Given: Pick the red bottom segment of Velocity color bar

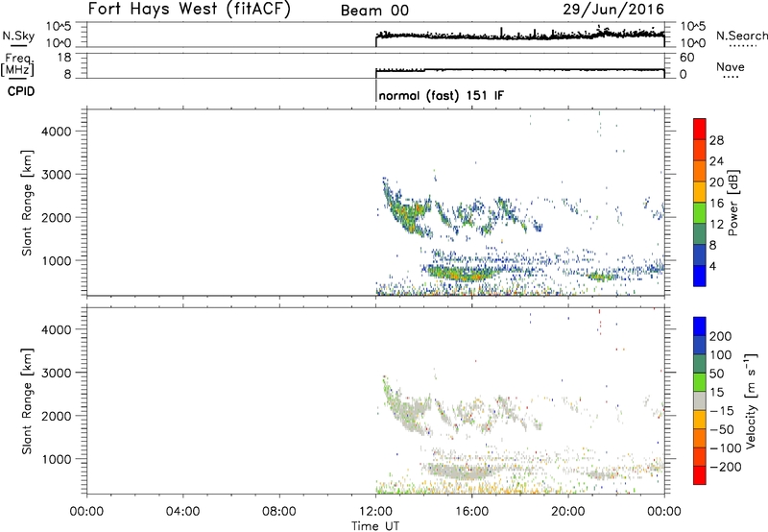Looking at the screenshot, I should [700, 475].
